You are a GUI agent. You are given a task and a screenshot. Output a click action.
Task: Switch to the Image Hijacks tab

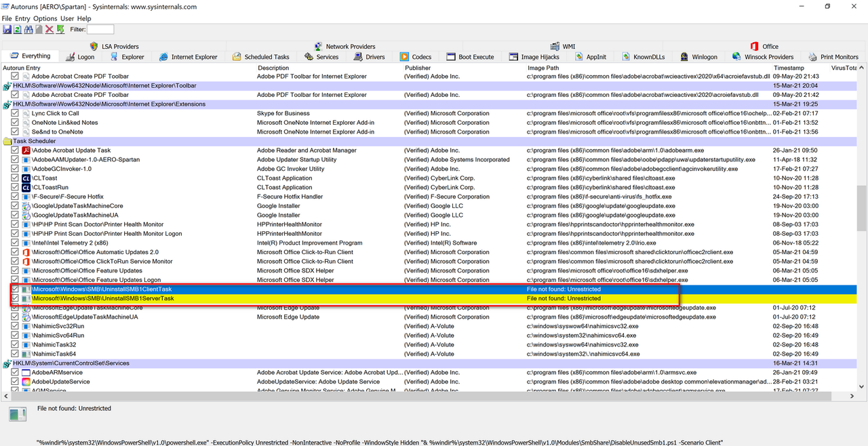[x=534, y=57]
